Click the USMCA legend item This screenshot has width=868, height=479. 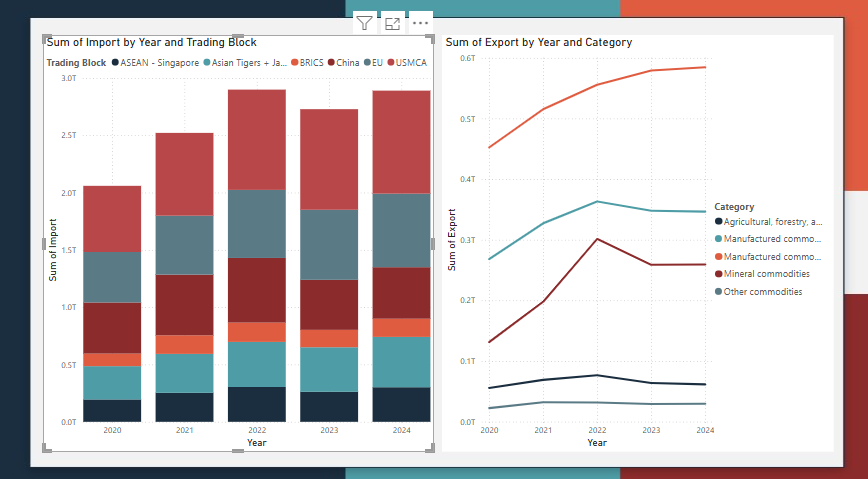[406, 63]
